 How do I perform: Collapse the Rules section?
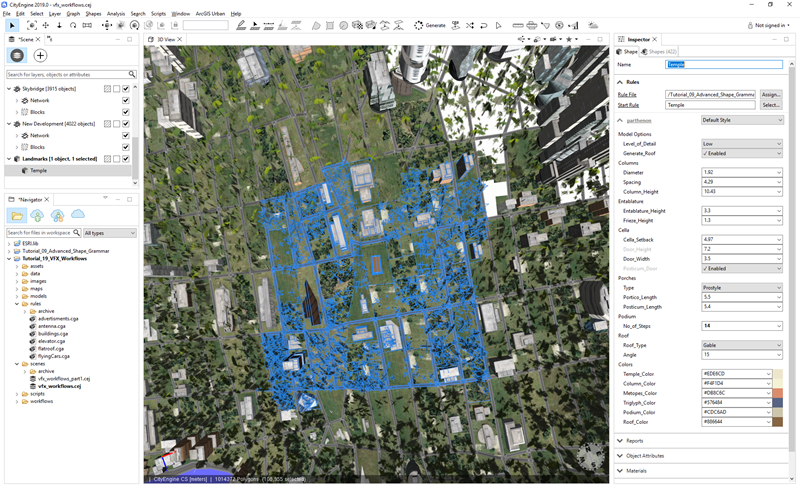coord(620,82)
